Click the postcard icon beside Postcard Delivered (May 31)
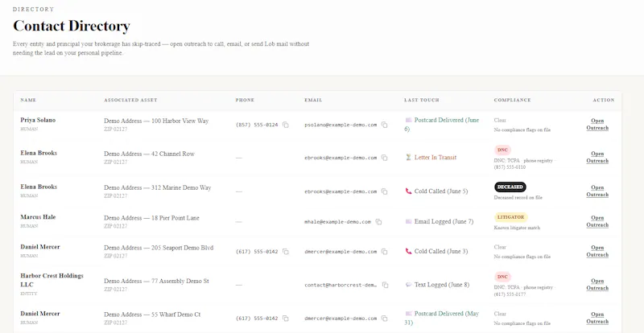 (408, 314)
